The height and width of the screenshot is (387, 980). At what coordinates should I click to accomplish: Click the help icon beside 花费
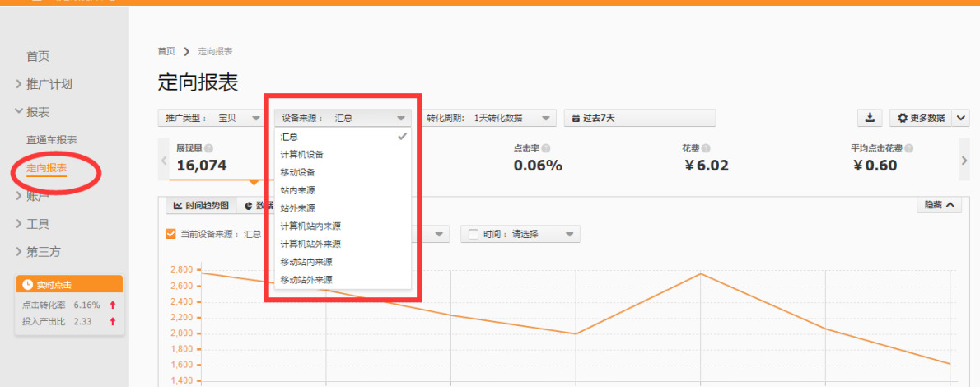point(706,149)
